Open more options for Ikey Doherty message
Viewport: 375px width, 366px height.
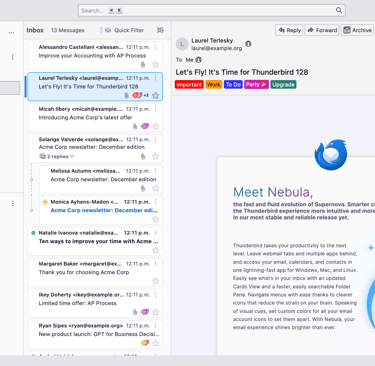(156, 295)
